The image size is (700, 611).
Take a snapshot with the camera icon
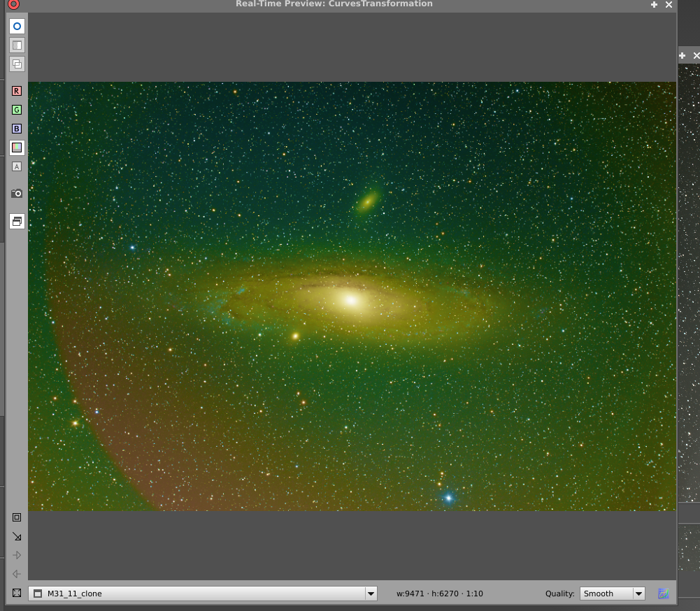pyautogui.click(x=17, y=193)
